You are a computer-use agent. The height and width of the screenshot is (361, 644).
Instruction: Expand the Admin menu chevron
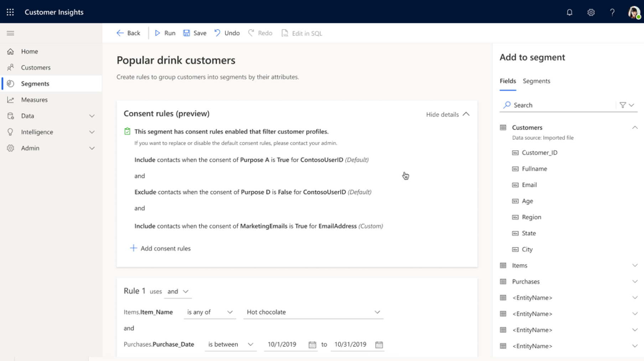92,148
